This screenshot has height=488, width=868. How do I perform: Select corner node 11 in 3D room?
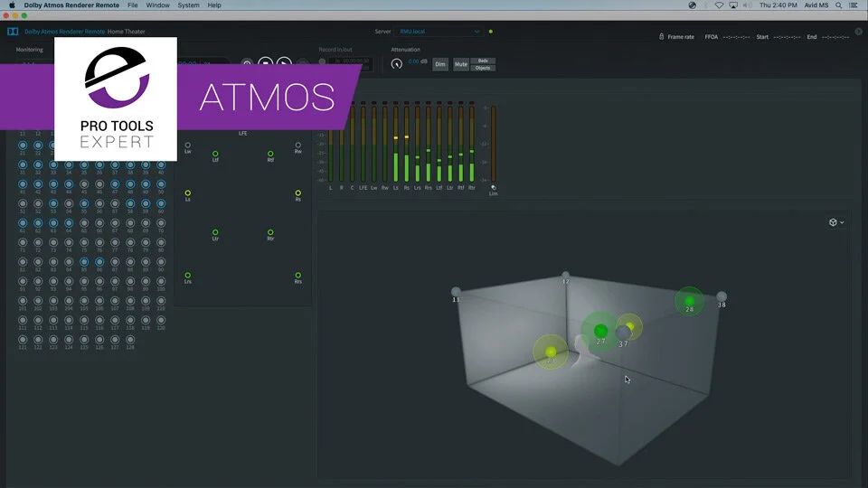coord(456,292)
